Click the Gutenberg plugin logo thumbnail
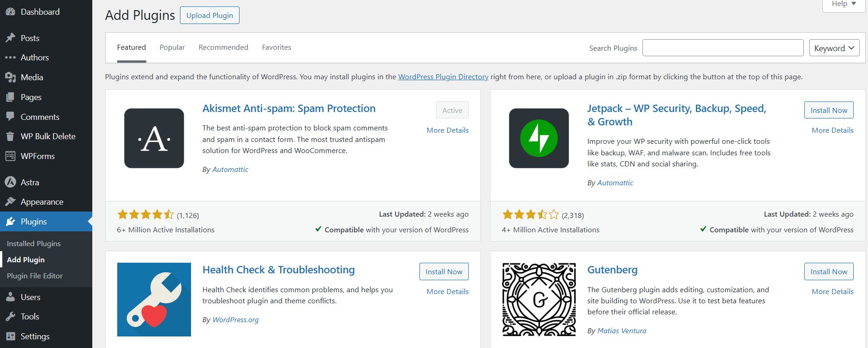 click(x=539, y=300)
